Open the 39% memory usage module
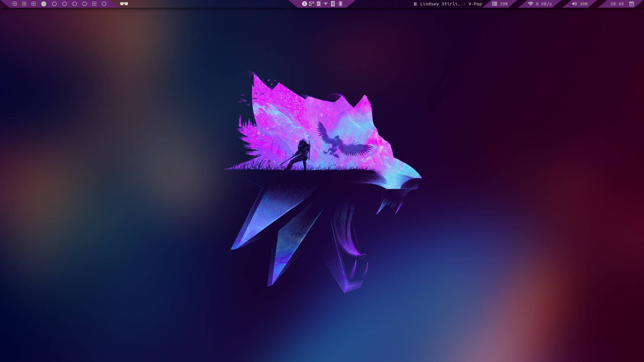 [500, 4]
